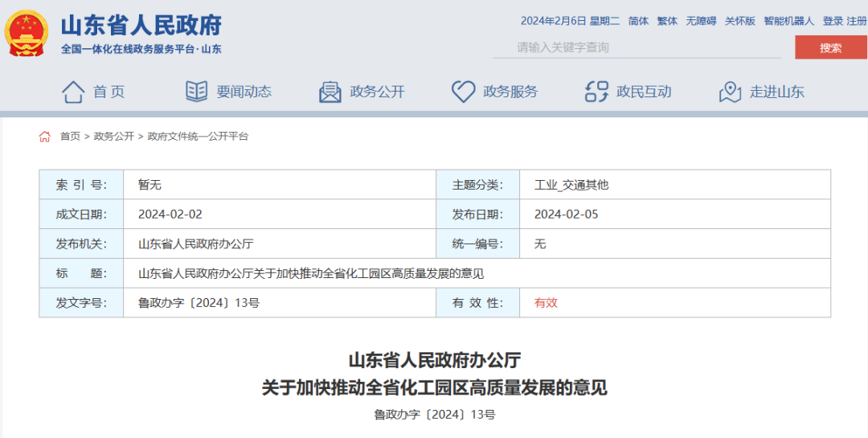The height and width of the screenshot is (438, 868).
Task: Switch to 繁体 traditional Chinese
Action: (667, 21)
